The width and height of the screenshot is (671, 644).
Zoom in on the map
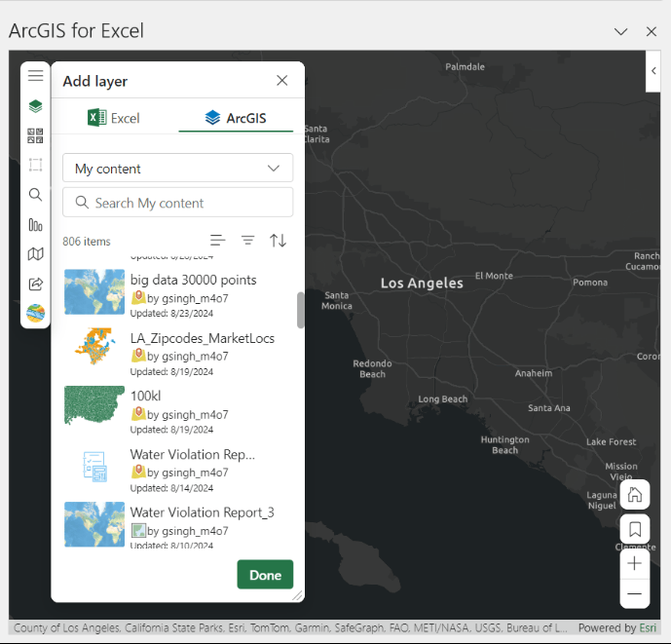point(635,563)
